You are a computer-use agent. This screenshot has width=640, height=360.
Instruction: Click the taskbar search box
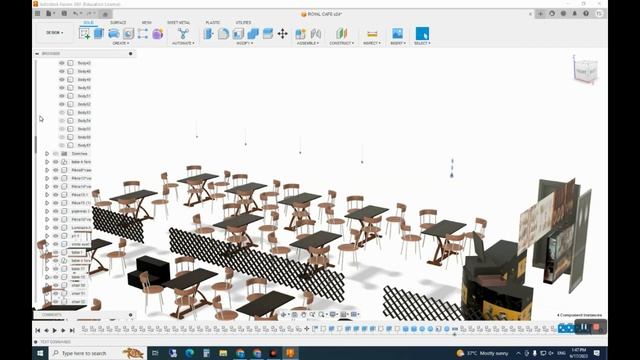[x=98, y=353]
